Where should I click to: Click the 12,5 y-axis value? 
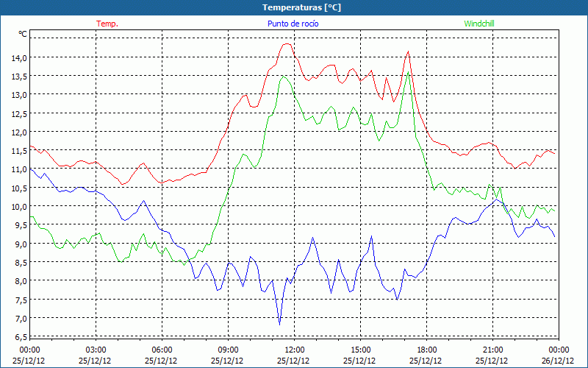19,113
